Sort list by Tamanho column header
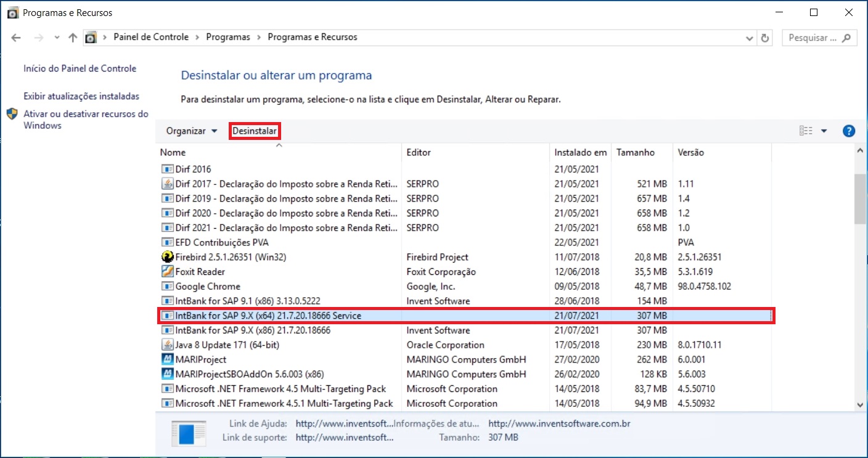 (642, 152)
